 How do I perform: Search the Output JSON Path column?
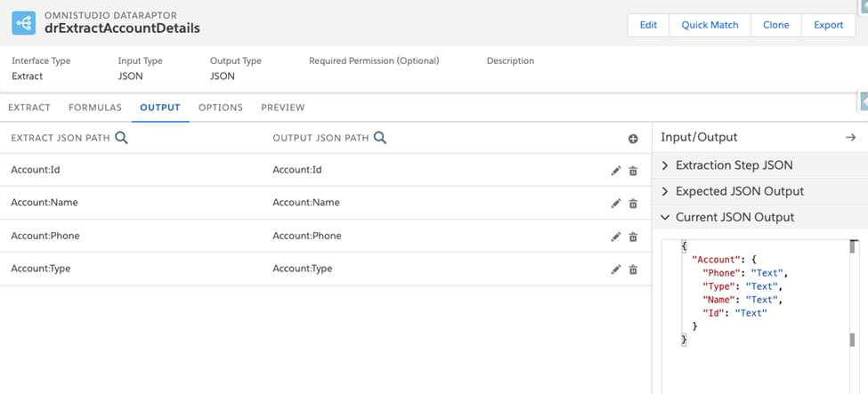coord(380,138)
